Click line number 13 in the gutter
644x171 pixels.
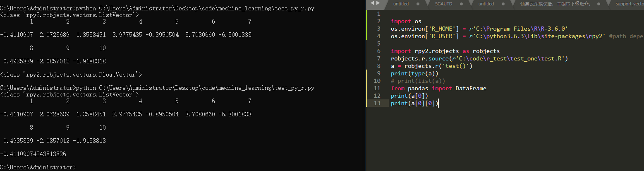point(377,103)
